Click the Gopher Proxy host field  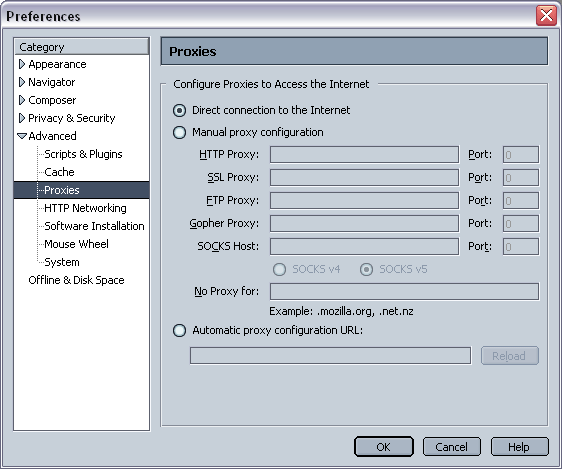364,223
